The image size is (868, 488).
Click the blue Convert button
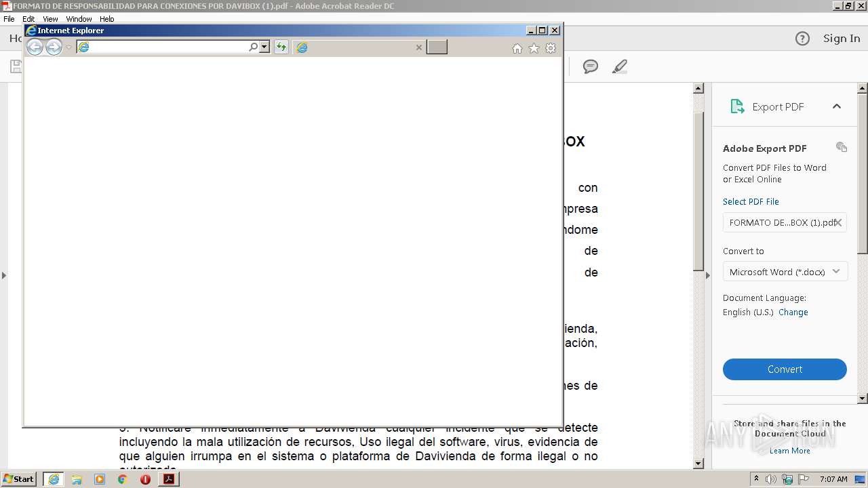[x=785, y=369]
